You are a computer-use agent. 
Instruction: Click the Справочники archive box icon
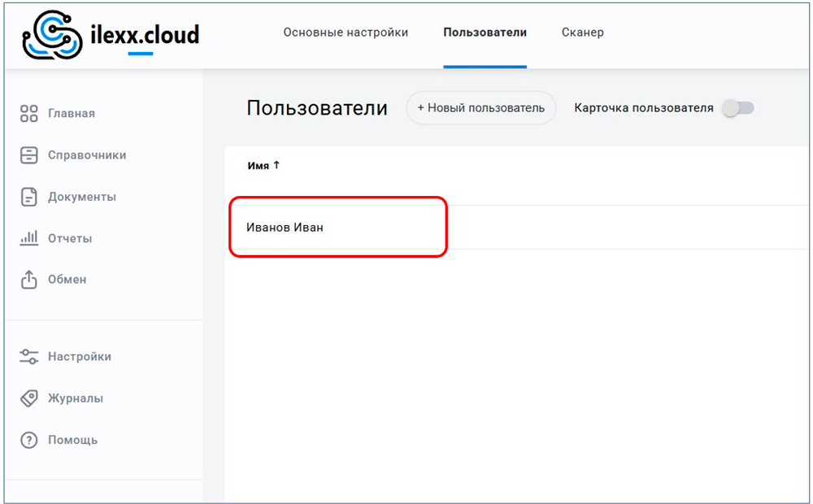[29, 155]
